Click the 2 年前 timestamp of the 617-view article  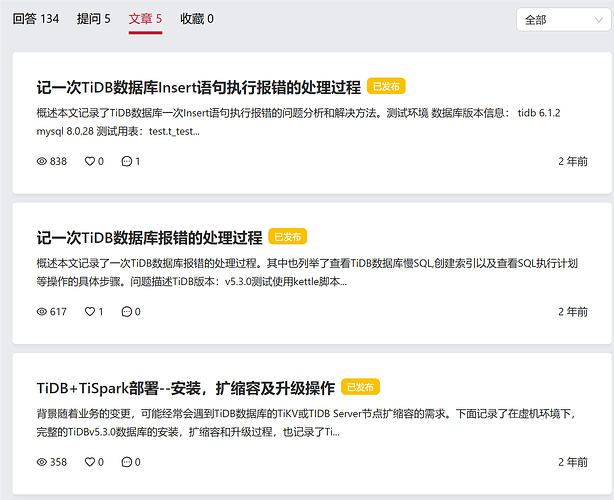click(573, 312)
